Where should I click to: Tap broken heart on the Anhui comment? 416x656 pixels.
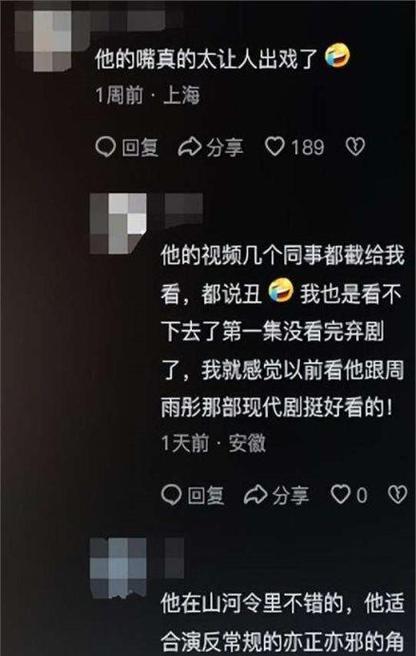click(x=397, y=495)
